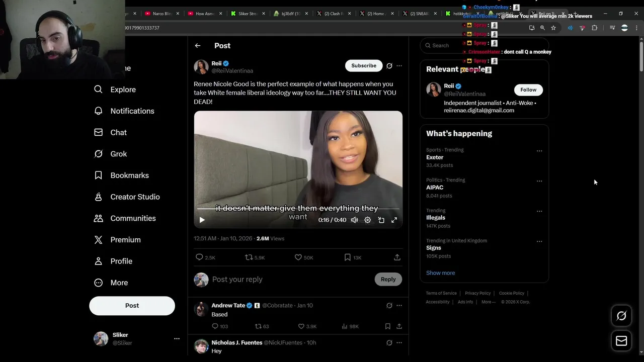
Task: Go back using the Post back arrow
Action: click(x=198, y=46)
